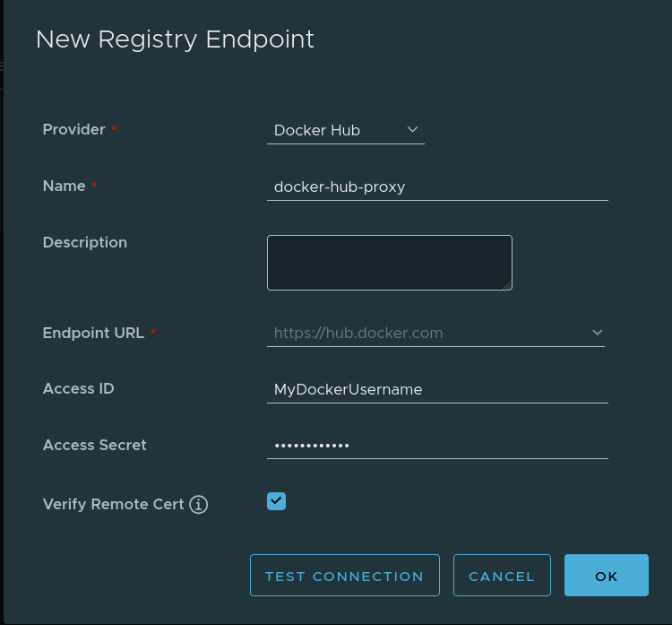The height and width of the screenshot is (625, 672).
Task: Focus the Name field containing docker-hub-proxy
Action: [x=437, y=187]
